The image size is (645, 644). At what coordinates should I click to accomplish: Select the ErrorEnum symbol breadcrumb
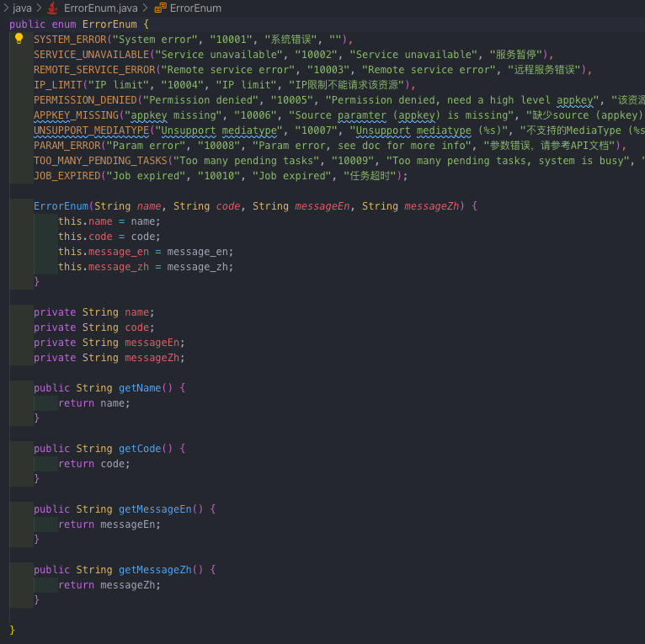(195, 8)
